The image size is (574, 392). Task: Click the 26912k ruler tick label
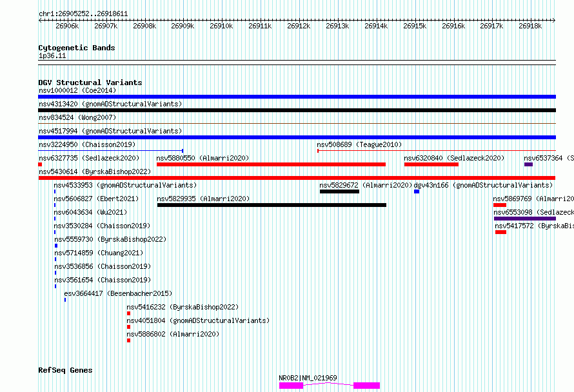[299, 26]
